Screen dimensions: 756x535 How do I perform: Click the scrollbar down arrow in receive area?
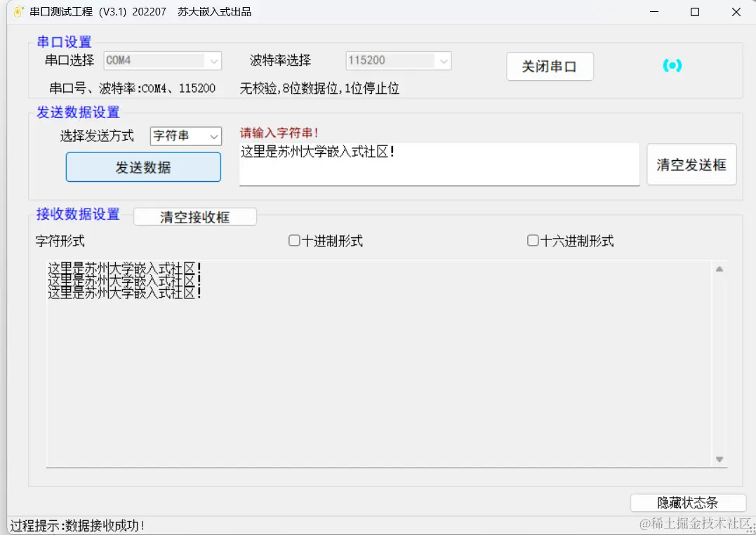click(719, 459)
